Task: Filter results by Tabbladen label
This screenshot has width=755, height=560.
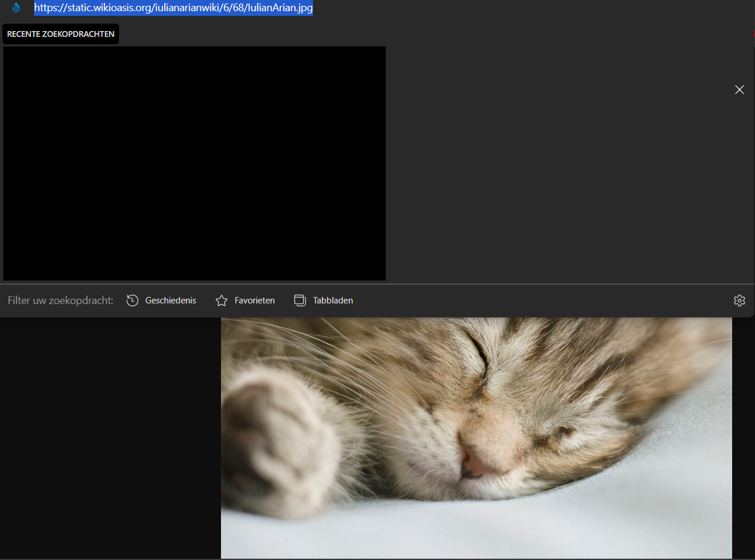Action: coord(332,301)
